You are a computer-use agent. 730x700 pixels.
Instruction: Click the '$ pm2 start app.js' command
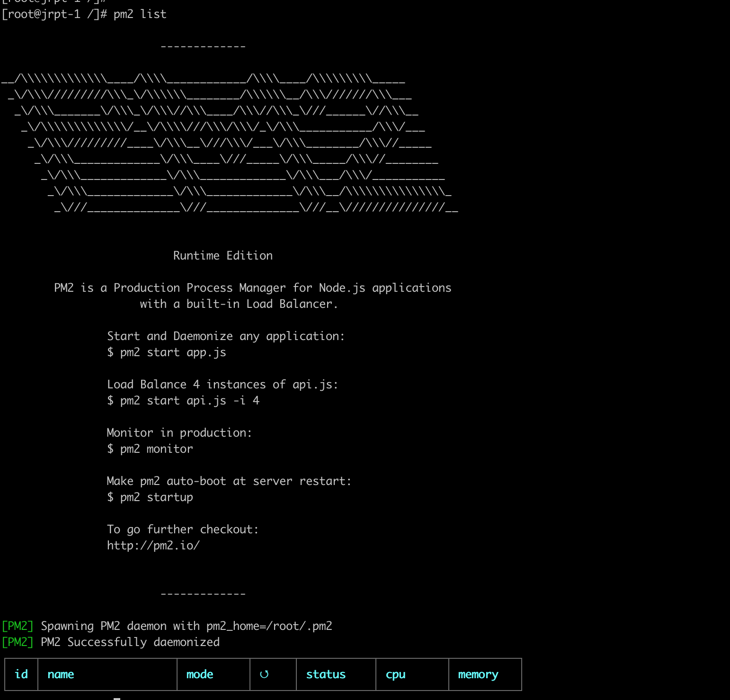[x=167, y=352]
